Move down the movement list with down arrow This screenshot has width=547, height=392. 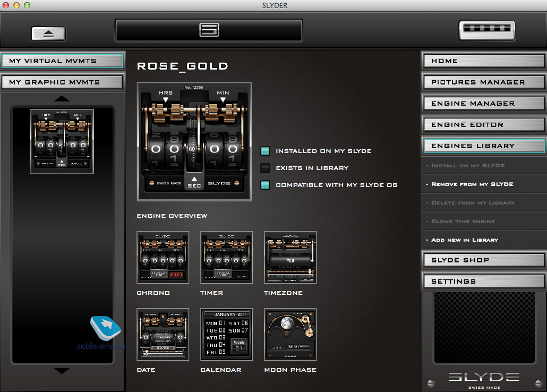(62, 371)
